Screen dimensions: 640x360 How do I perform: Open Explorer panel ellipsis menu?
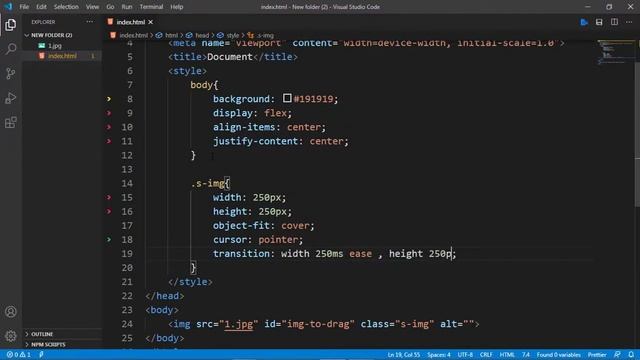(90, 22)
